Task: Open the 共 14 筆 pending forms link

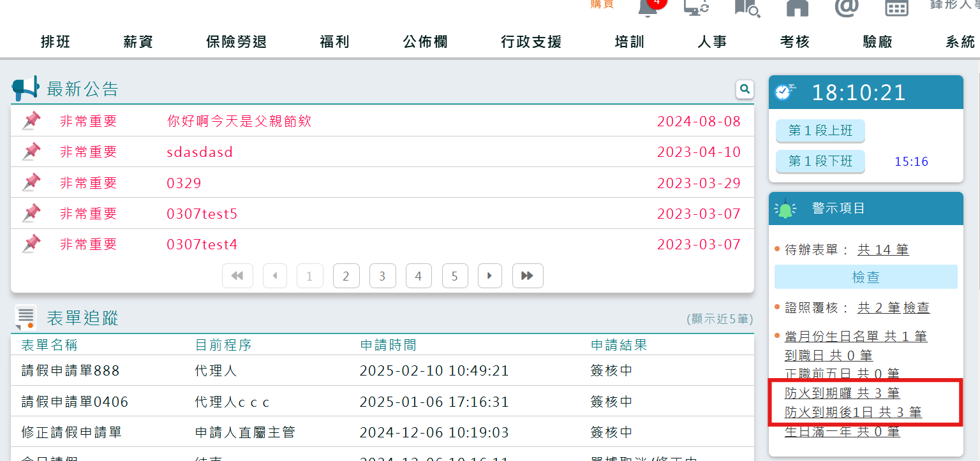Action: point(883,249)
